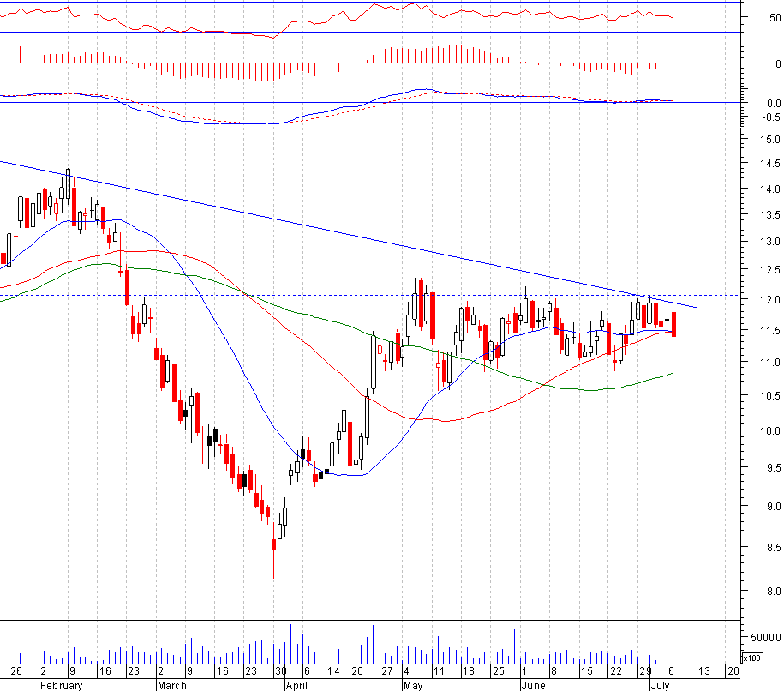Click the 11 date label in May
Image resolution: width=784 pixels, height=691 pixels.
click(x=439, y=671)
